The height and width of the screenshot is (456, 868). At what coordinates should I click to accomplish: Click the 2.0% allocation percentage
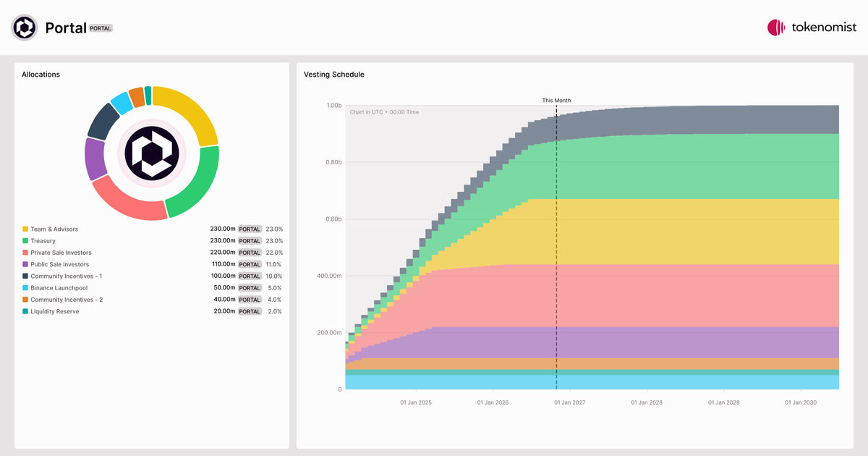[x=275, y=311]
